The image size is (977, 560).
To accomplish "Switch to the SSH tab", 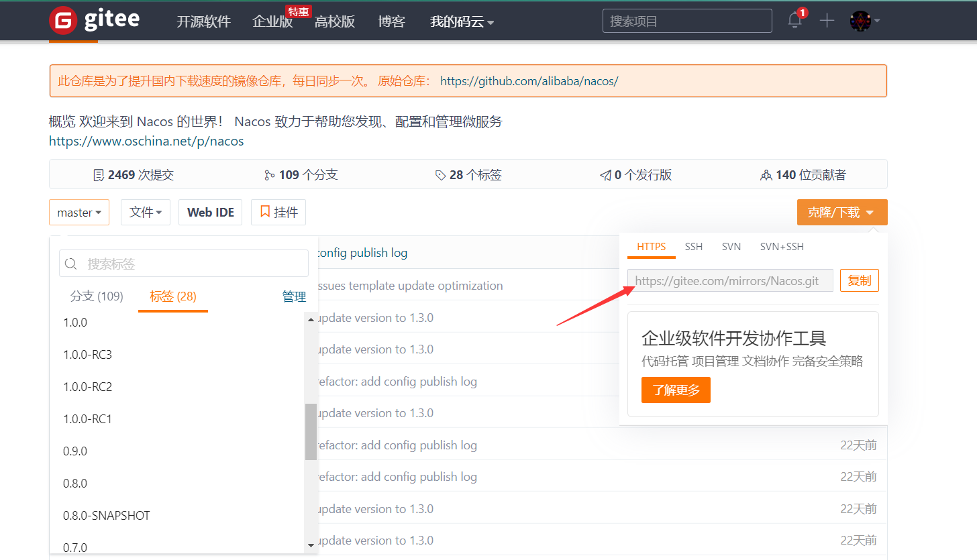I will pos(693,246).
